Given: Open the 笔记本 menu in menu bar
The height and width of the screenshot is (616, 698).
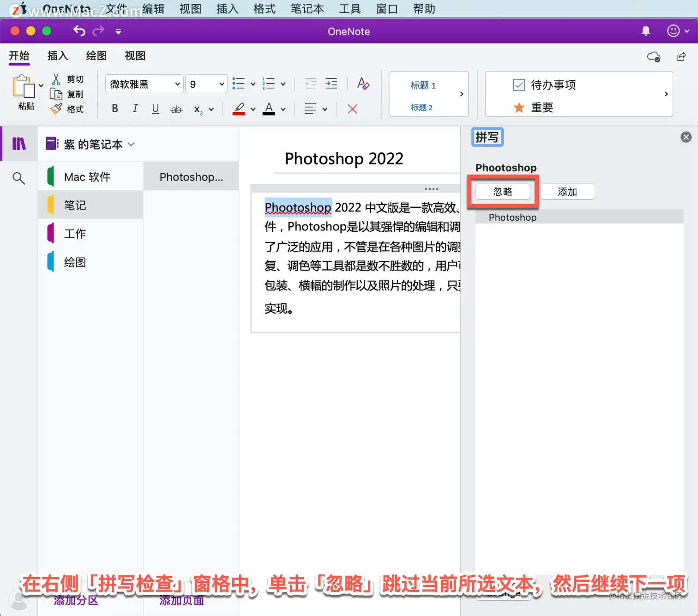Looking at the screenshot, I should point(307,9).
